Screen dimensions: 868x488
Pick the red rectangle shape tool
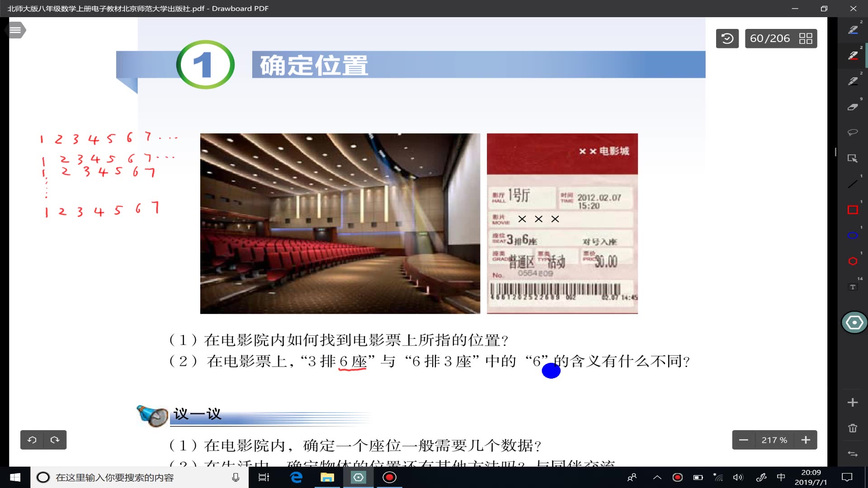853,210
